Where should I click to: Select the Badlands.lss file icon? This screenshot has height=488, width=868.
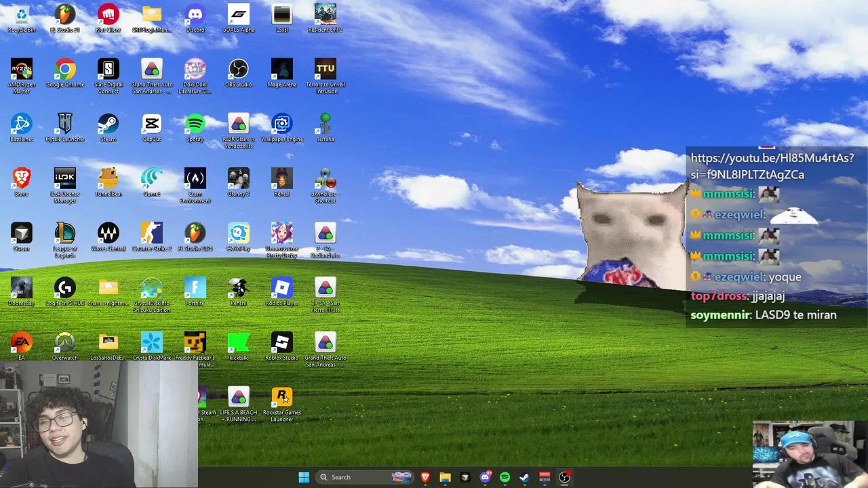pyautogui.click(x=325, y=240)
